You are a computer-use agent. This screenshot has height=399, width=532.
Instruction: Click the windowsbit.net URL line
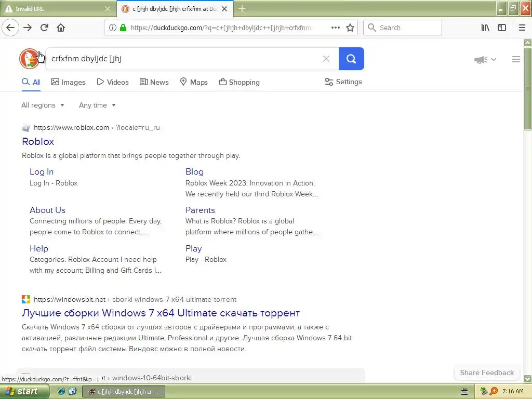click(x=135, y=300)
